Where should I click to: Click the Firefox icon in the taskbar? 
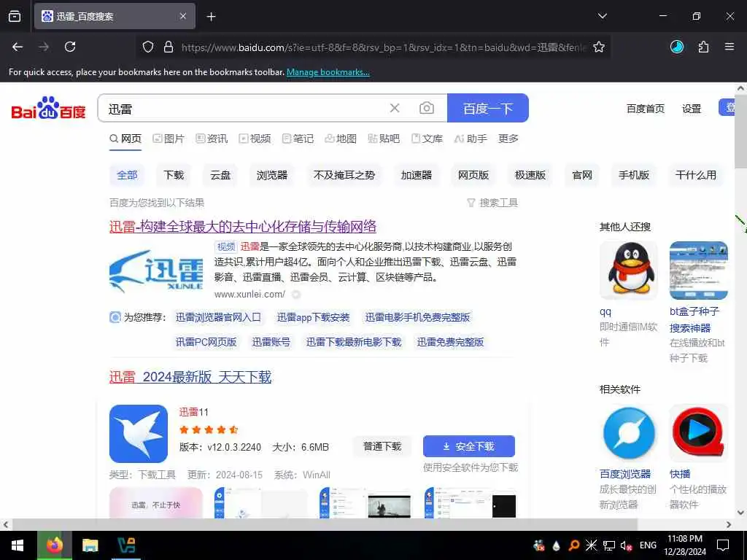pos(54,545)
